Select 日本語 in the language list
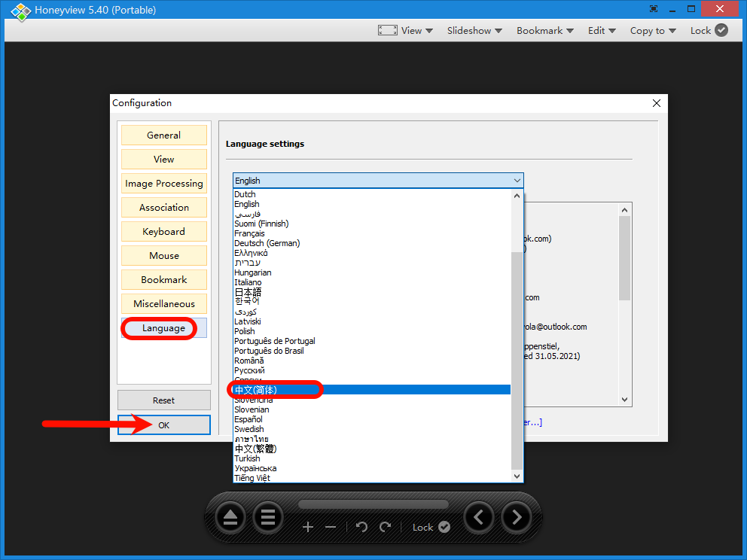The width and height of the screenshot is (747, 560). [x=371, y=292]
